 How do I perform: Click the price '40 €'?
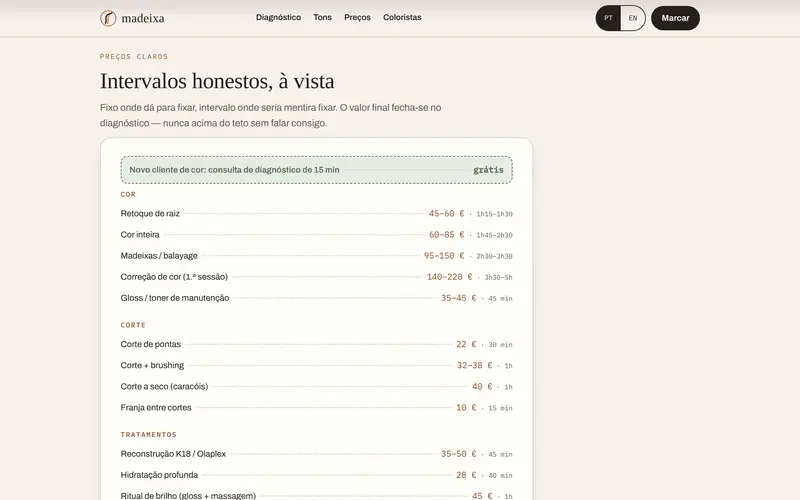coord(482,387)
